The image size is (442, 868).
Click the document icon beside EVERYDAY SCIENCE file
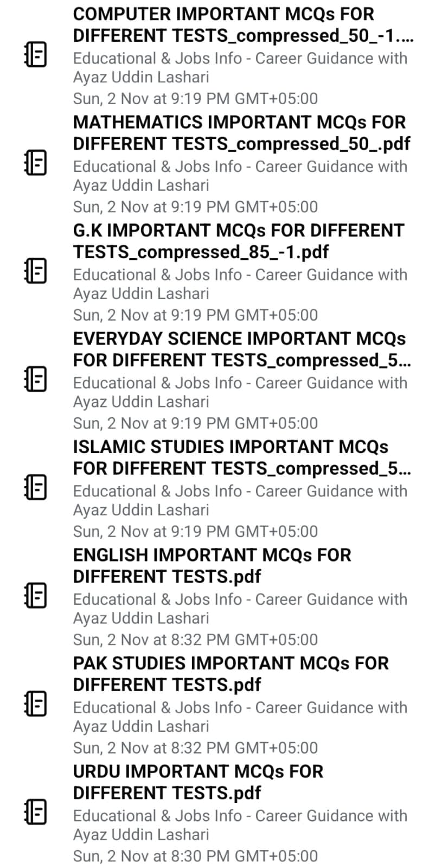click(36, 379)
